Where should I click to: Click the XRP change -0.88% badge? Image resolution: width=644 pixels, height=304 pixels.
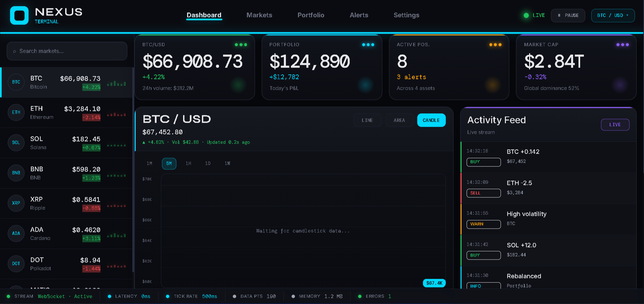point(91,208)
